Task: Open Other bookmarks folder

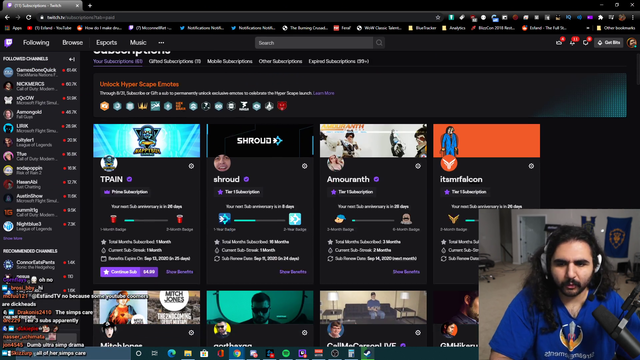Action: 616,28
